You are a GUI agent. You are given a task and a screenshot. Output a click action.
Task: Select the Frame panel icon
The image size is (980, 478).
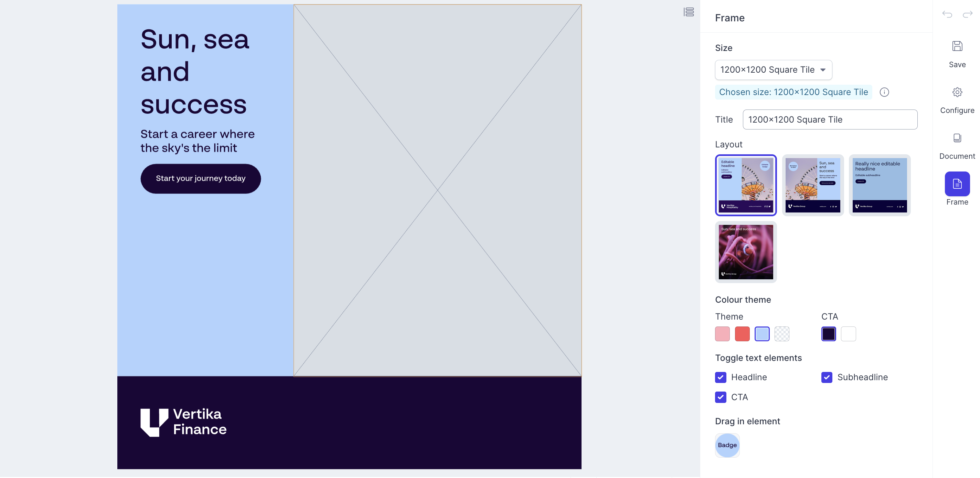click(x=957, y=184)
